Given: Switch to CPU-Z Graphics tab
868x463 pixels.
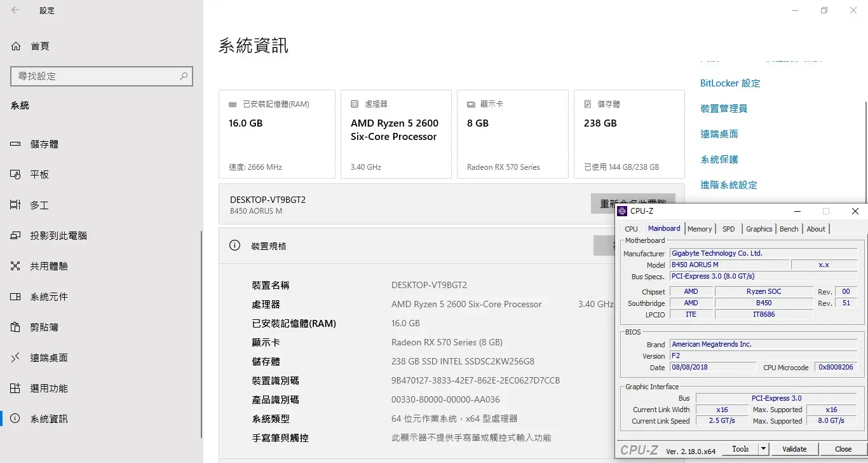Looking at the screenshot, I should click(x=759, y=229).
